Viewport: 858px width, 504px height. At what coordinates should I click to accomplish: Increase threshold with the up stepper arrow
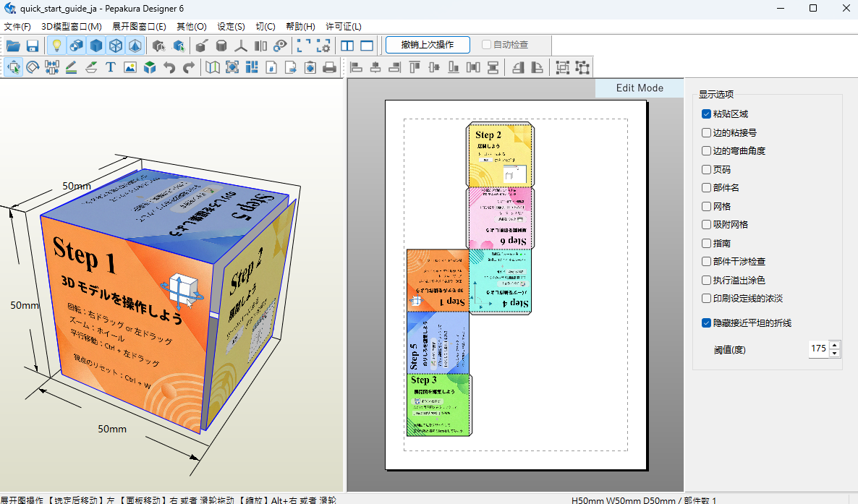(x=834, y=345)
